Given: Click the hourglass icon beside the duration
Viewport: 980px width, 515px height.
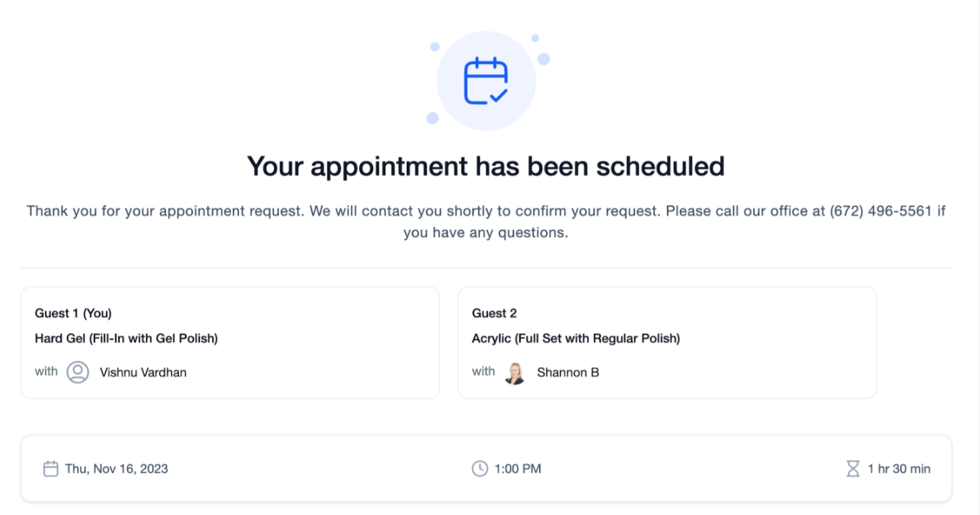Looking at the screenshot, I should pyautogui.click(x=854, y=469).
